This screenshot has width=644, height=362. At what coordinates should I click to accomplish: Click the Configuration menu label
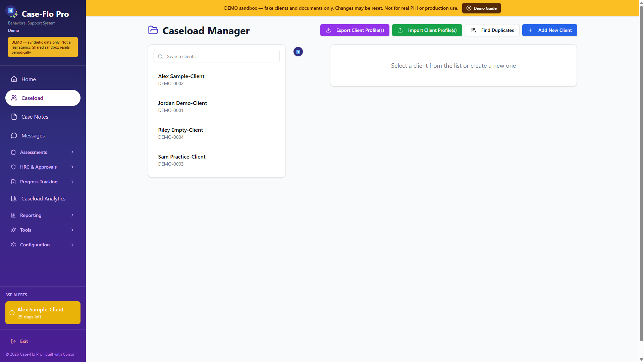[35, 245]
